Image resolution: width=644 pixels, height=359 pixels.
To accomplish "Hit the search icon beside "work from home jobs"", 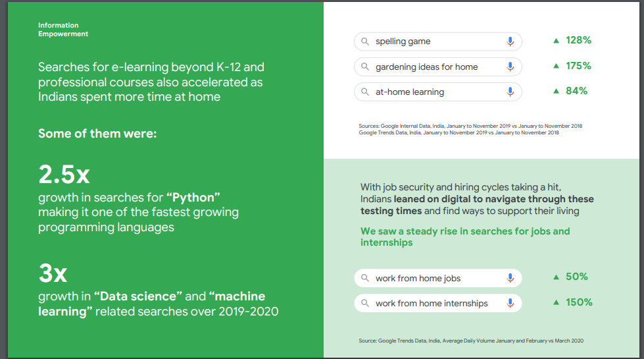I will pyautogui.click(x=365, y=279).
